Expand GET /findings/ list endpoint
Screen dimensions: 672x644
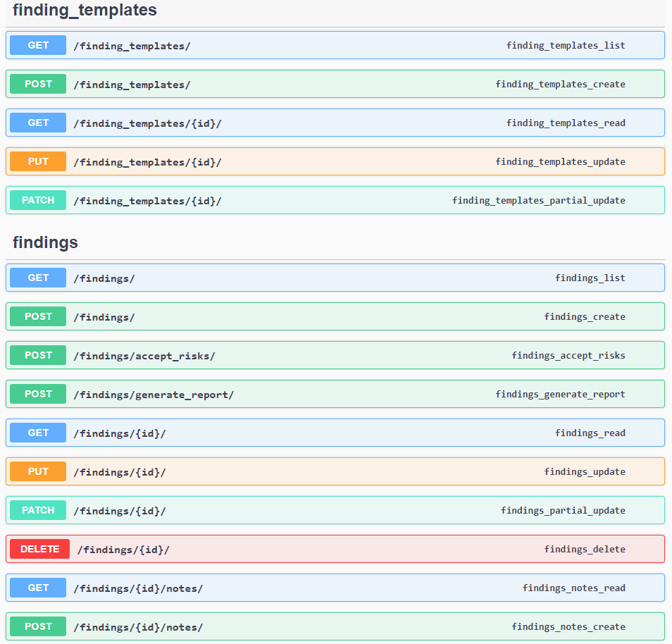click(x=104, y=278)
